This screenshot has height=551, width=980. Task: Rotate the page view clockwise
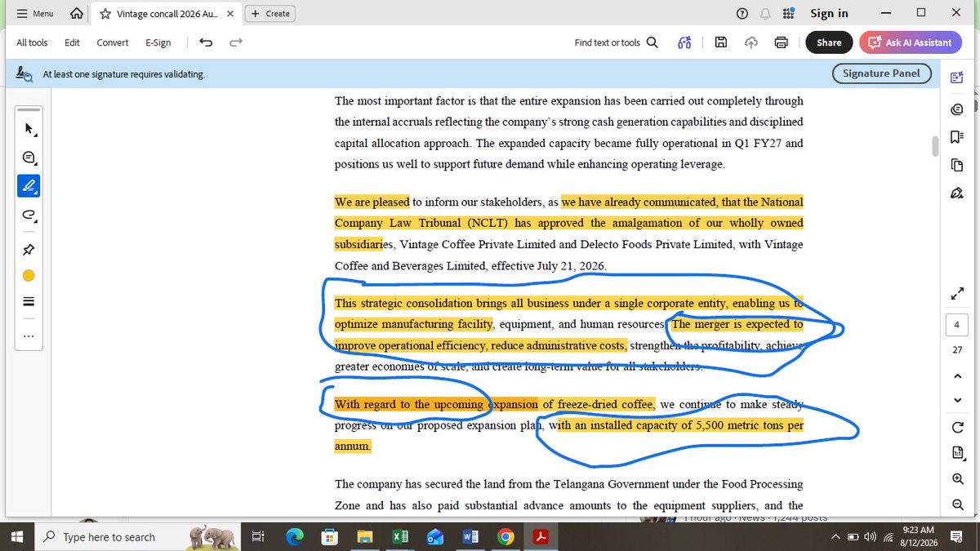coord(956,428)
